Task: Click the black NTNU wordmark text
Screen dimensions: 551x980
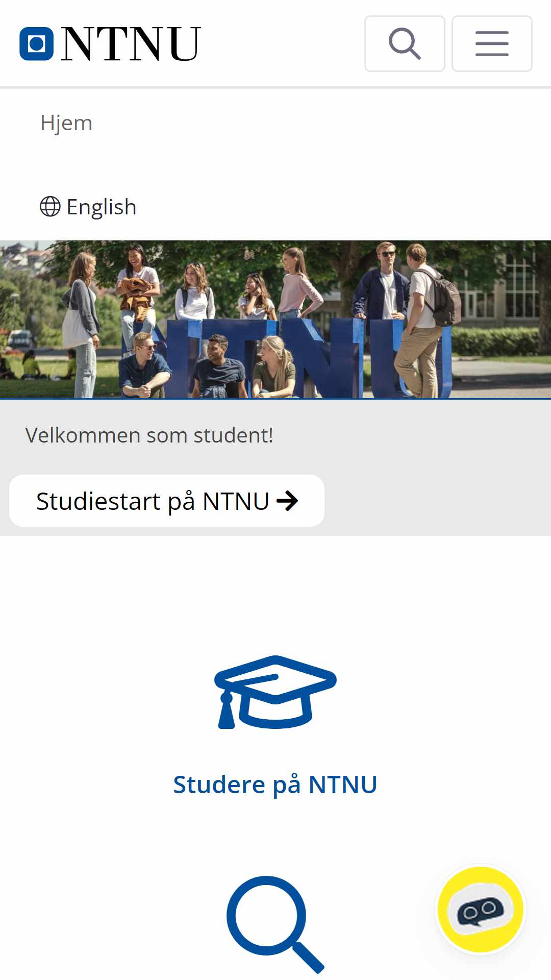Action: 131,44
